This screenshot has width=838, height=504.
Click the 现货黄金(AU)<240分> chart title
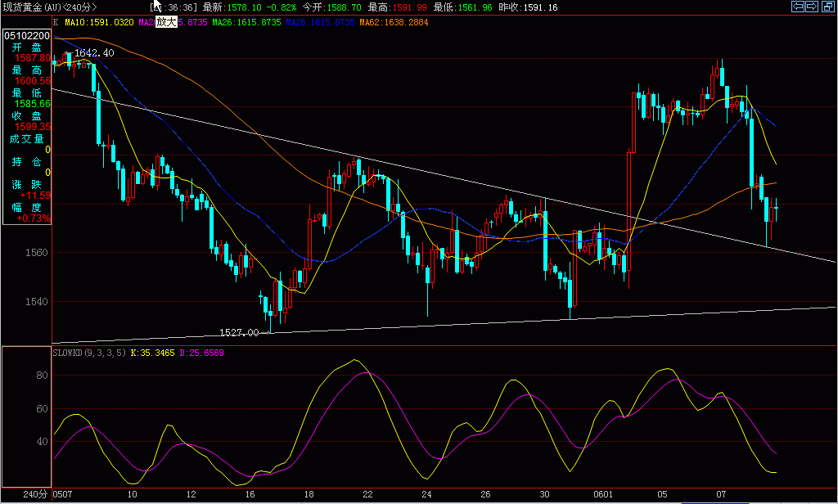[x=50, y=7]
